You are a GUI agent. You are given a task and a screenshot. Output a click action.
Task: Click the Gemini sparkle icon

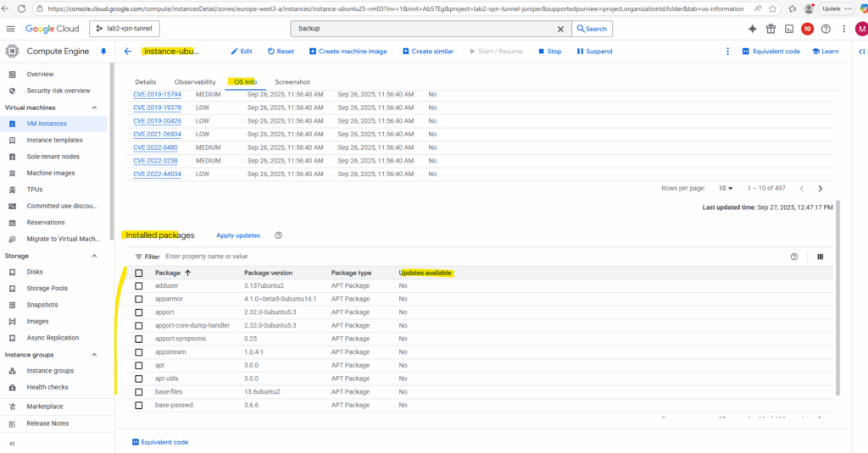(752, 29)
